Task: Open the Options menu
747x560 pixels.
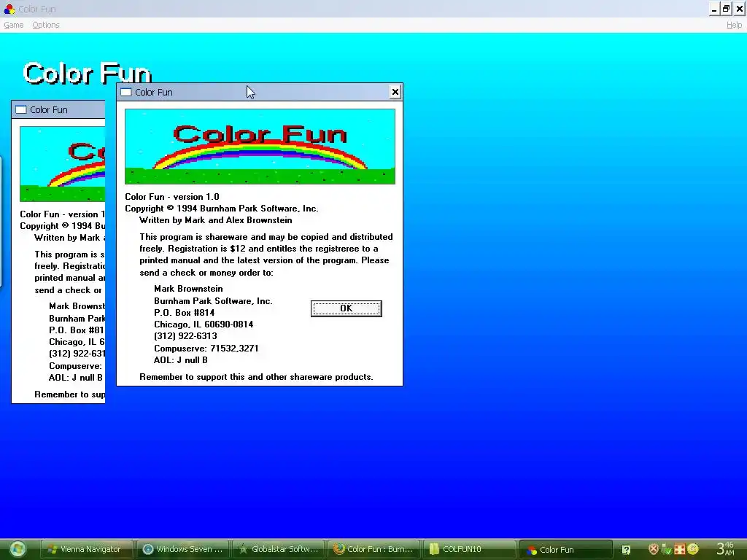Action: (46, 25)
